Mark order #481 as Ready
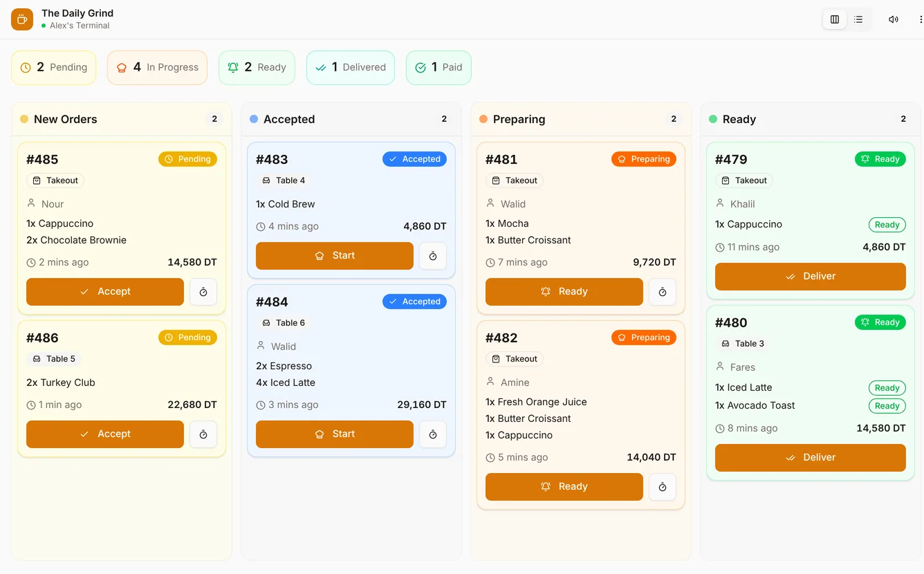Viewport: 924px width, 574px height. tap(564, 292)
